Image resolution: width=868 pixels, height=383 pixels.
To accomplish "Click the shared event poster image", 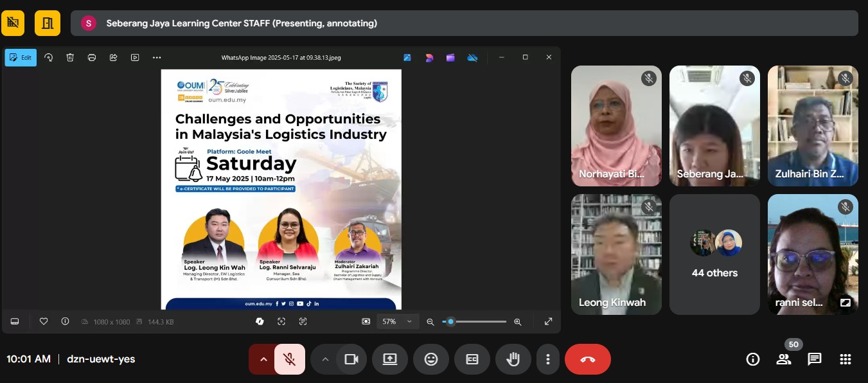I will pos(281,190).
